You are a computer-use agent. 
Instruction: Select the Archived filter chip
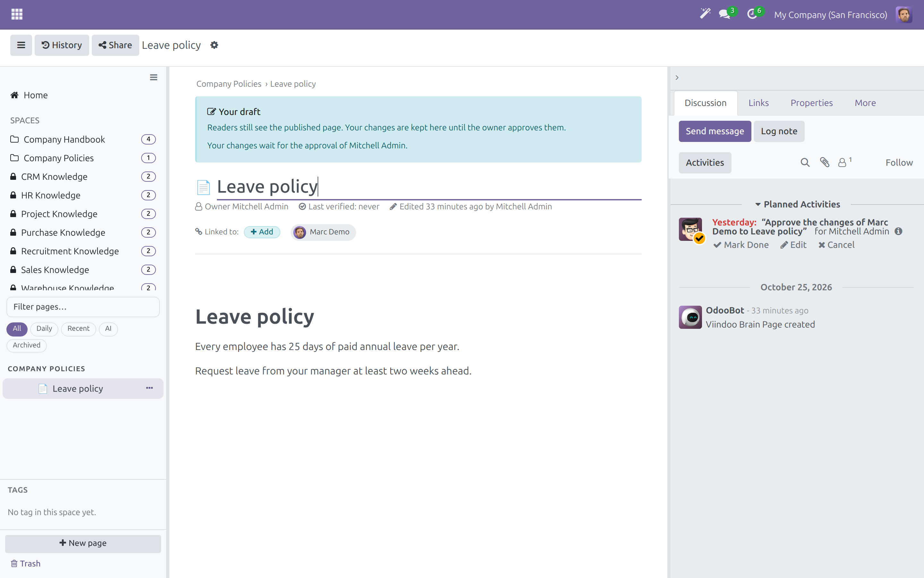click(x=26, y=345)
